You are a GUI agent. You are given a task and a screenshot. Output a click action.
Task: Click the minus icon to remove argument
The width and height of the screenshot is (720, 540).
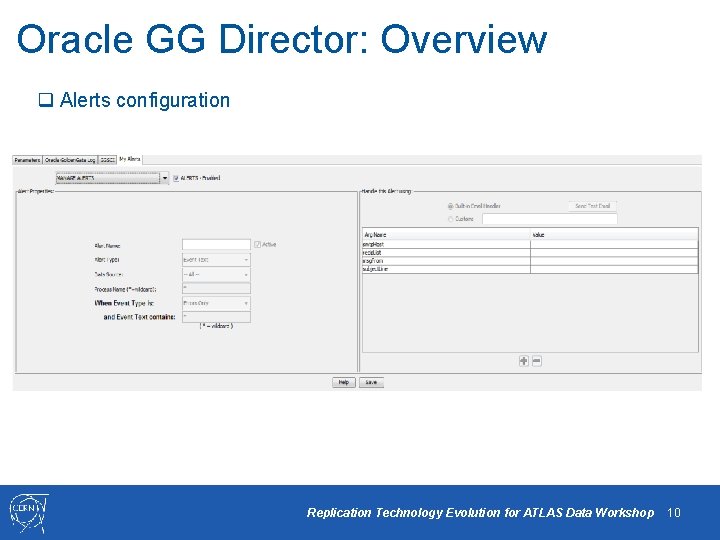click(536, 361)
